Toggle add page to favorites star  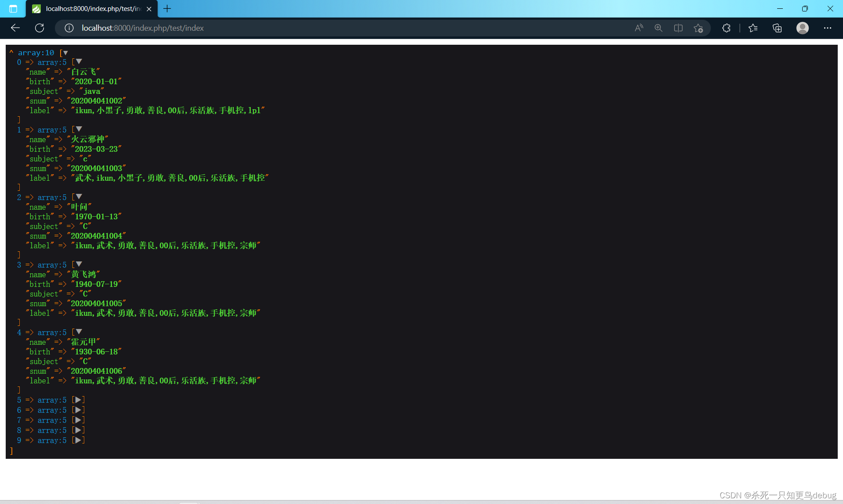698,28
